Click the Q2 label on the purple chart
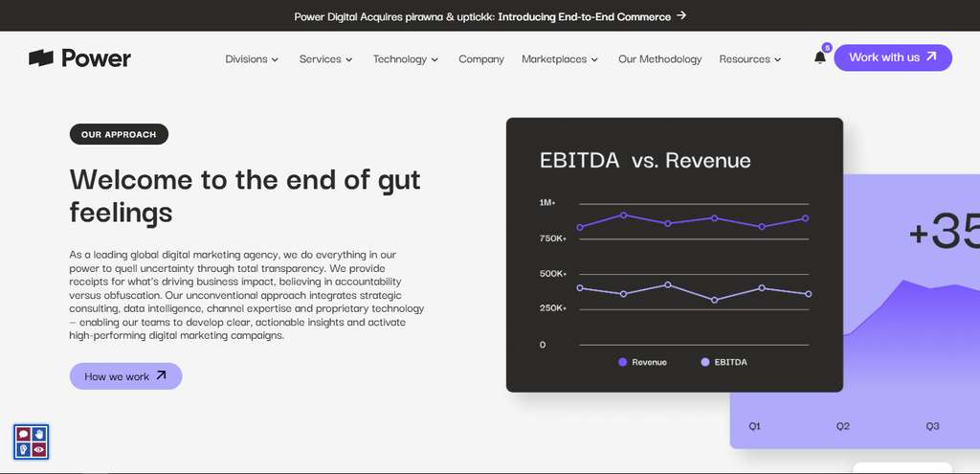980x474 pixels. pyautogui.click(x=843, y=426)
